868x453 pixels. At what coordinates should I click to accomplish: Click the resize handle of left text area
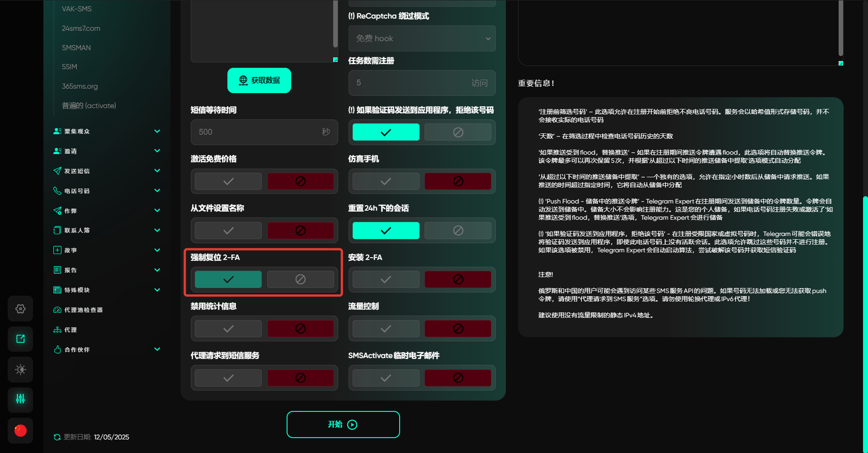click(335, 60)
